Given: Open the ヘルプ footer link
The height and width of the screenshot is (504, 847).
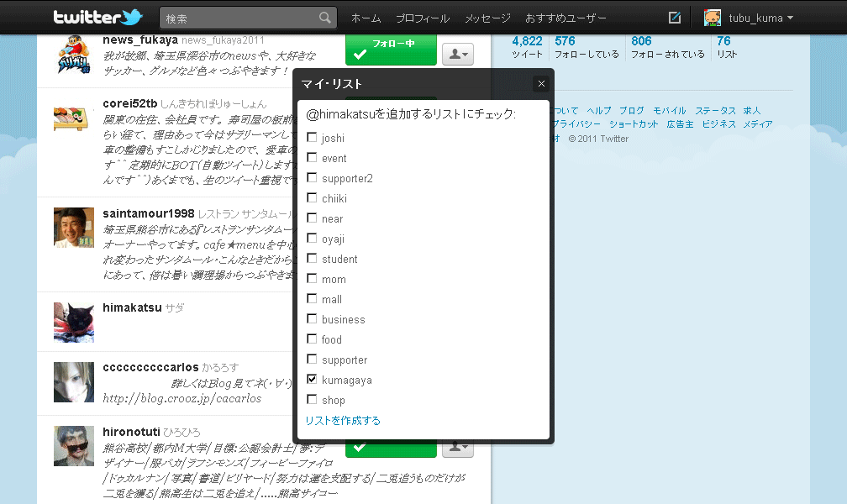Looking at the screenshot, I should [599, 110].
